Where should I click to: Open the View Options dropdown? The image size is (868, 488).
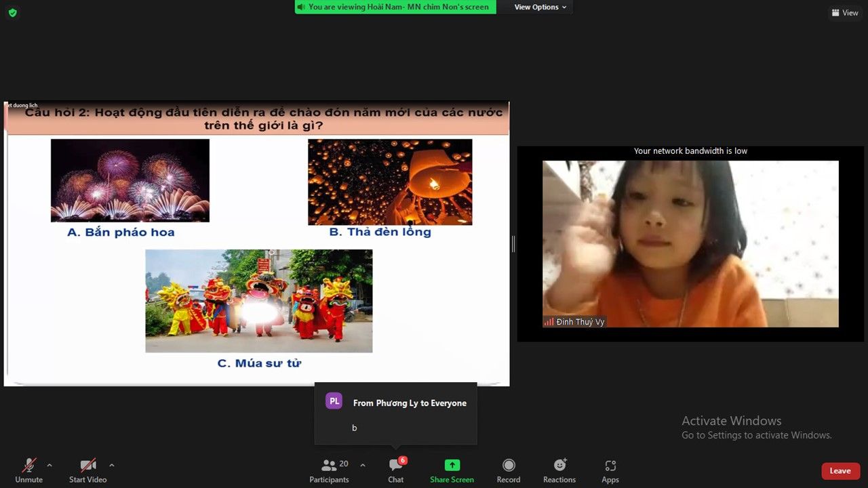540,7
